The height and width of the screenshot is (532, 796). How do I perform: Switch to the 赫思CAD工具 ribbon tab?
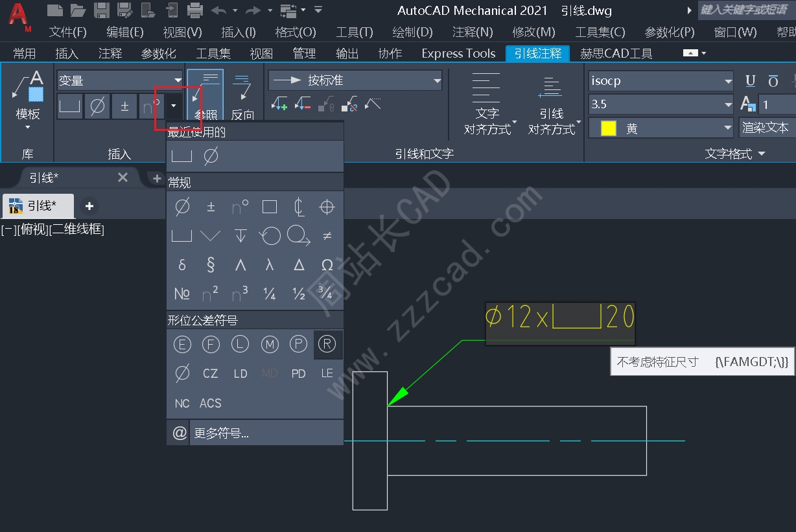pos(616,54)
